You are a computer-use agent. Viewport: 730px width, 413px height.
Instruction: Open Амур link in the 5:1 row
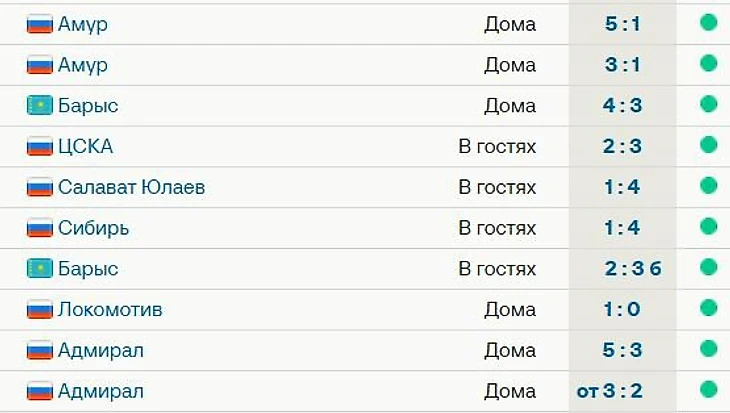(82, 24)
